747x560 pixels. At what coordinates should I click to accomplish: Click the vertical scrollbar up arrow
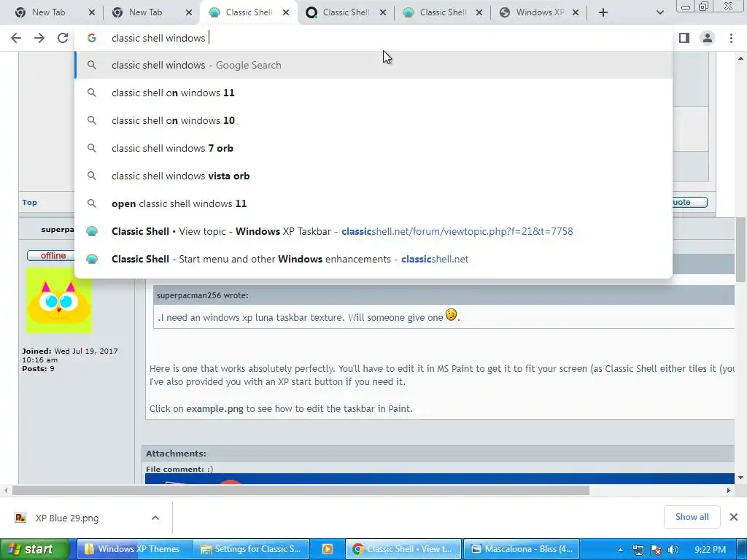tap(740, 58)
